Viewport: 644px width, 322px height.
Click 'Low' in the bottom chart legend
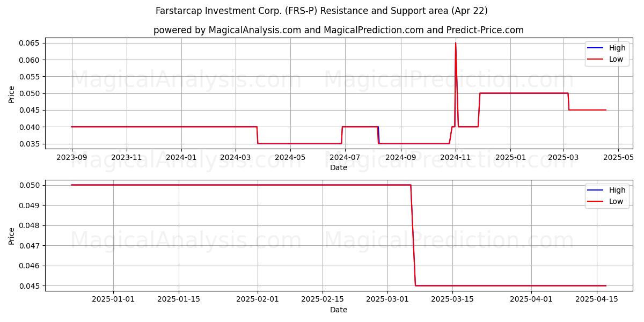tap(616, 202)
